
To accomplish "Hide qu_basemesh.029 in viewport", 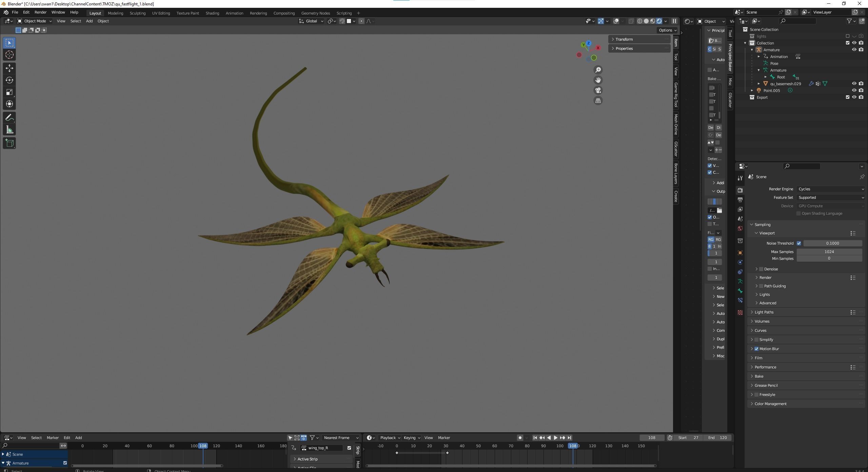I will (854, 83).
